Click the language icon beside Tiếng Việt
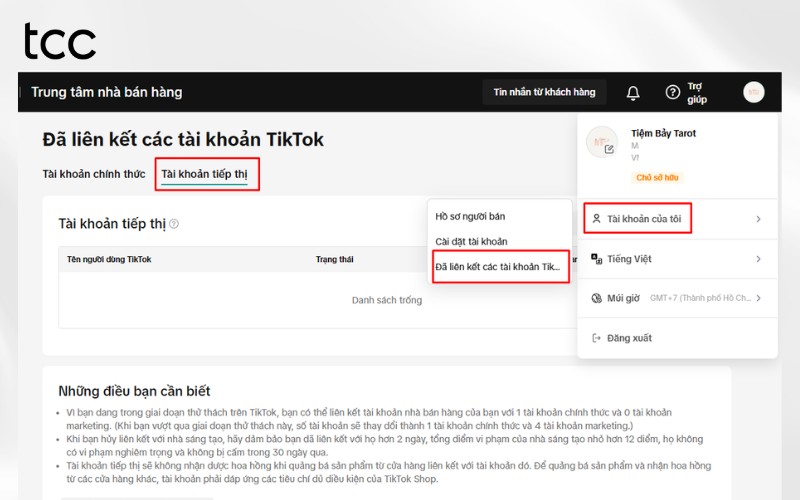This screenshot has height=500, width=800. (596, 259)
